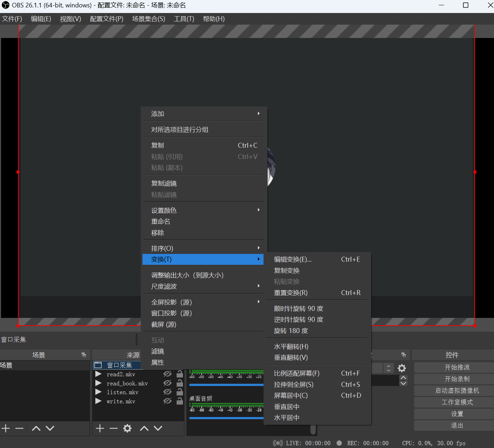
Task: Expand the 添加 submenu
Action: 204,114
